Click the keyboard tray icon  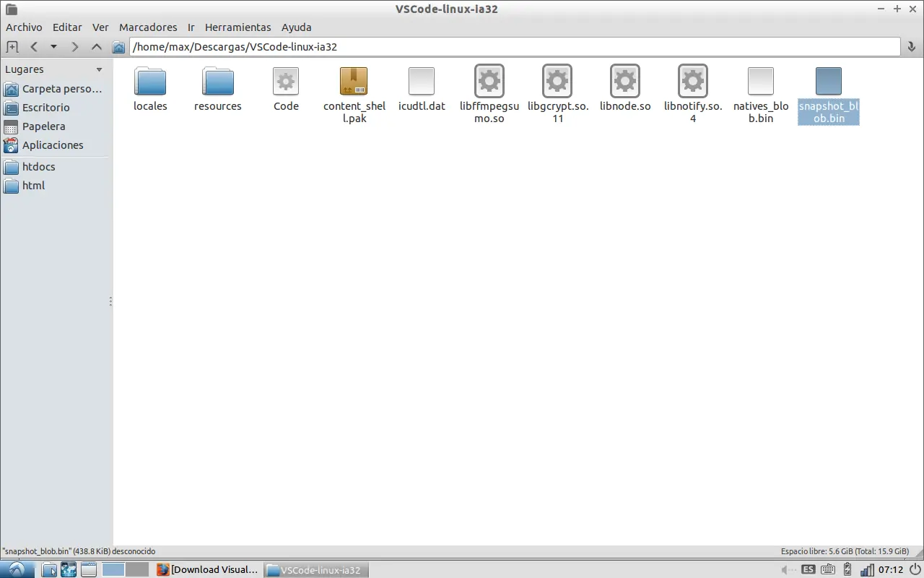(x=828, y=569)
